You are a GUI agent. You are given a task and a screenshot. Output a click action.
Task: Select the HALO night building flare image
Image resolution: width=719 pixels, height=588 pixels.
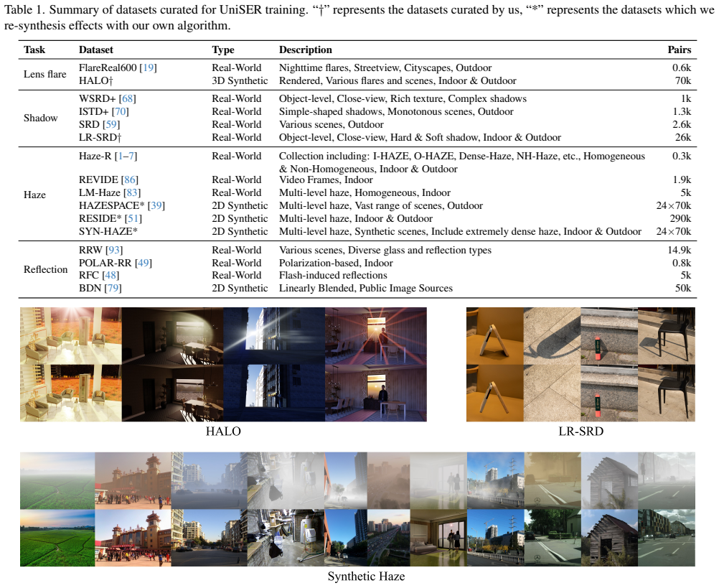[274, 336]
